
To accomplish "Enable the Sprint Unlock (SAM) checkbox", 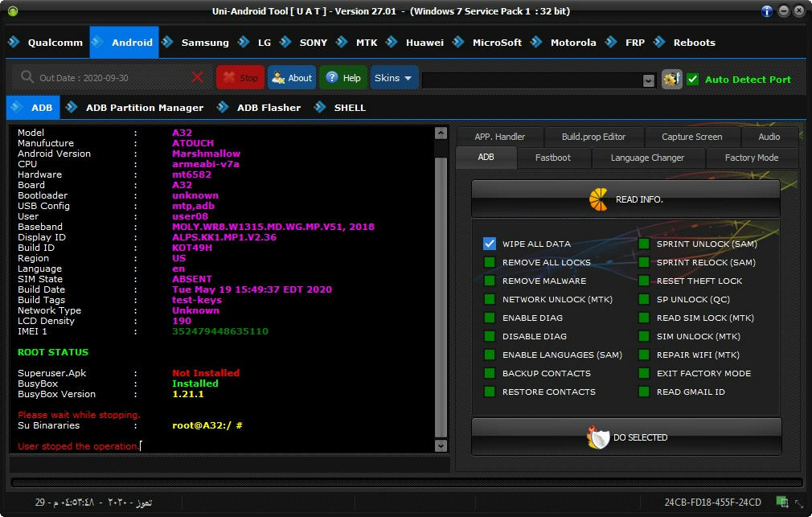I will click(644, 244).
